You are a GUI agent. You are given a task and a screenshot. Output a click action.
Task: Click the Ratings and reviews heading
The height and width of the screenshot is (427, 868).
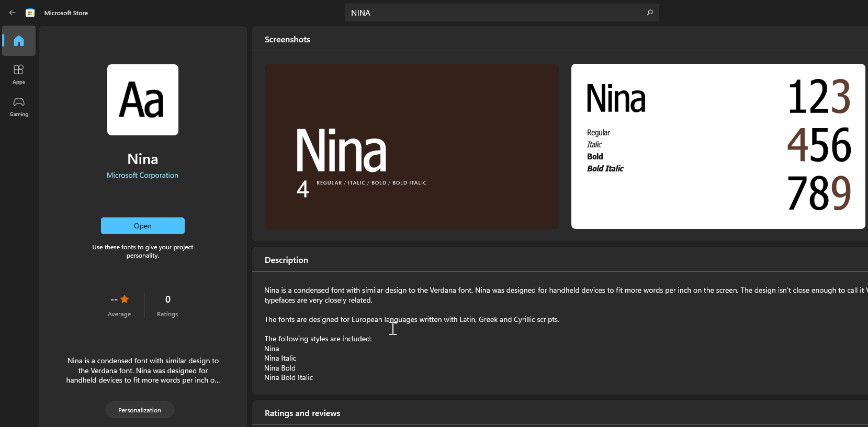(x=302, y=413)
